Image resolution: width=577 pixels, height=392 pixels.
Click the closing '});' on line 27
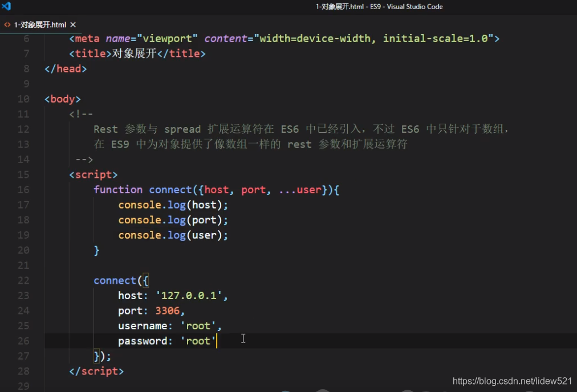click(102, 356)
